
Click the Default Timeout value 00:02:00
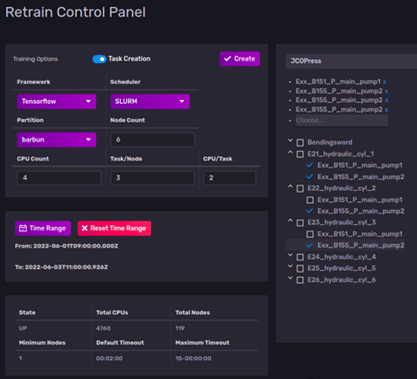point(109,358)
